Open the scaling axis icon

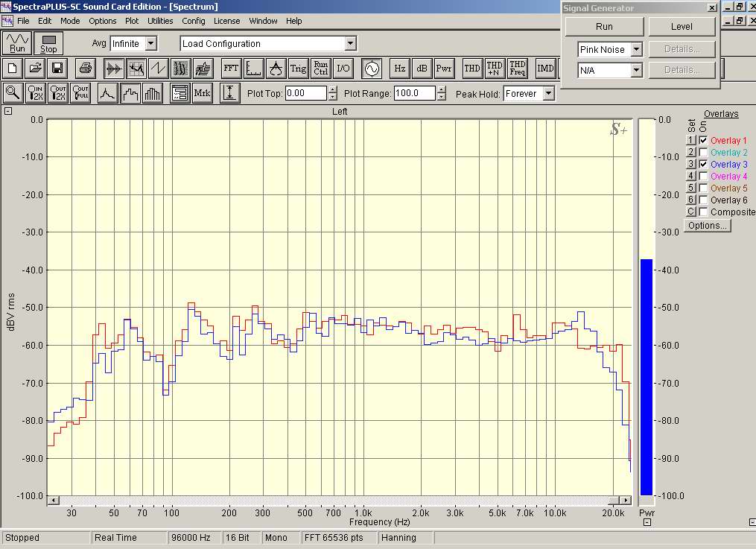253,69
